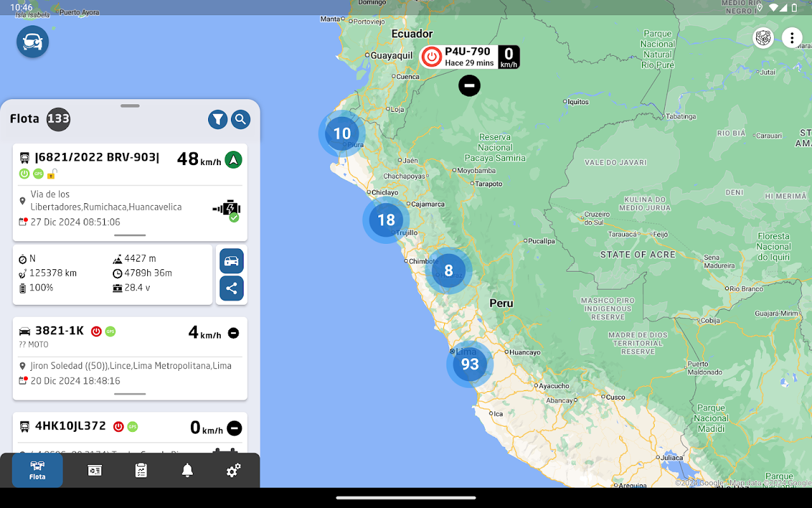Click the GPS status badge on the BRV-903 card
This screenshot has height=508, width=812.
click(38, 173)
